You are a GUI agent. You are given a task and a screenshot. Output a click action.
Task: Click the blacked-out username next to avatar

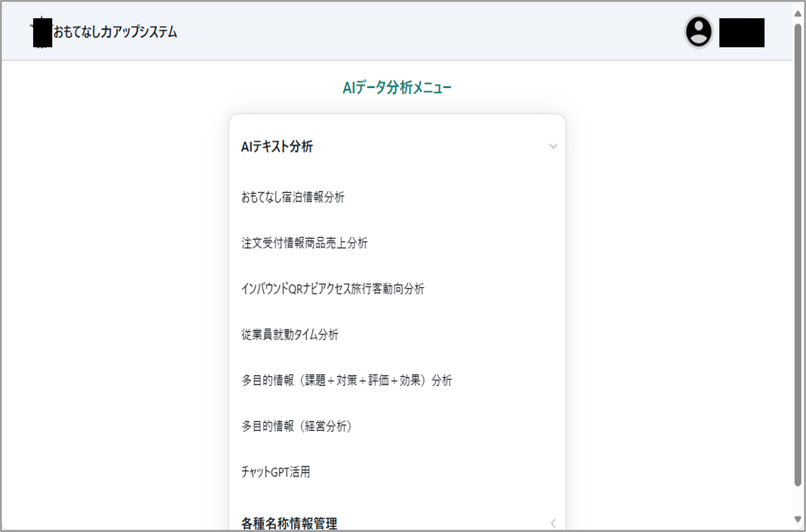[x=741, y=32]
